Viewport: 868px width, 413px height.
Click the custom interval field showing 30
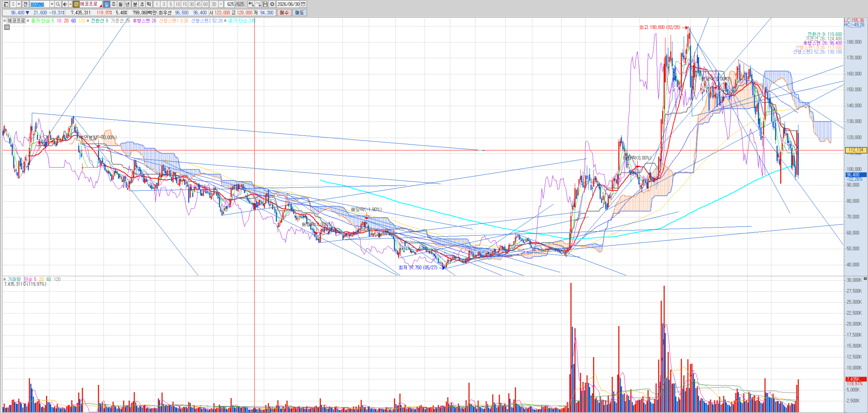214,4
